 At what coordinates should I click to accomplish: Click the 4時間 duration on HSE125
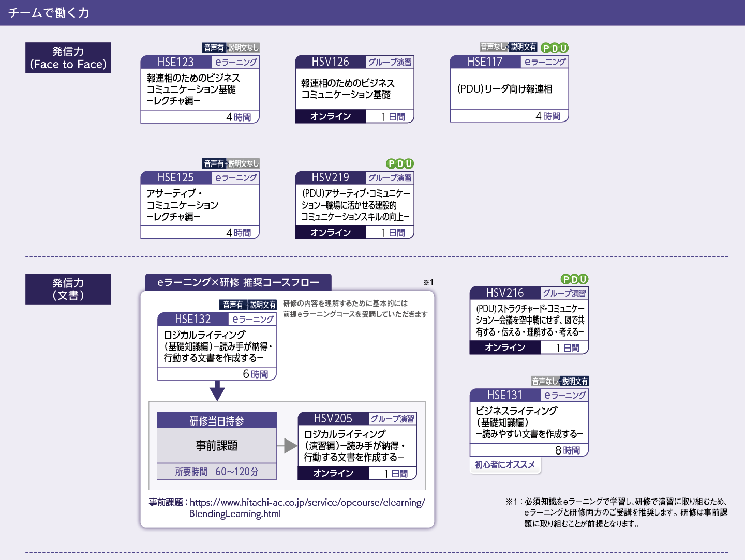(239, 233)
